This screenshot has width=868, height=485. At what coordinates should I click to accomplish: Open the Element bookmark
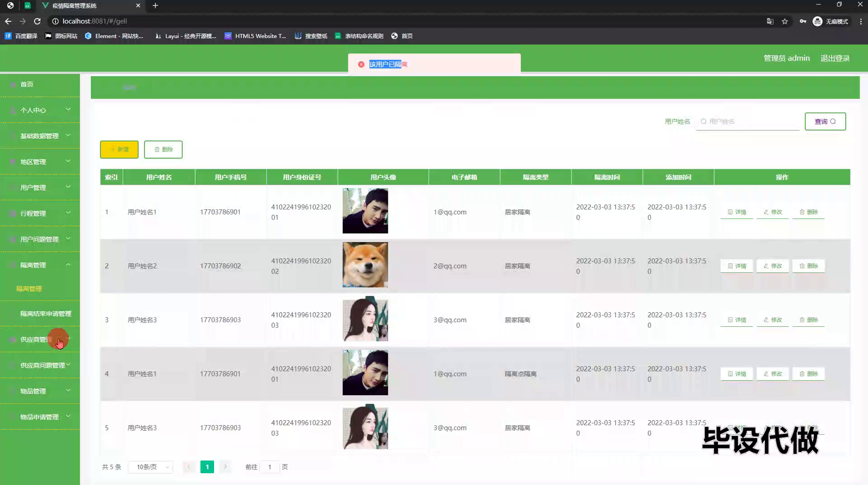[x=114, y=36]
